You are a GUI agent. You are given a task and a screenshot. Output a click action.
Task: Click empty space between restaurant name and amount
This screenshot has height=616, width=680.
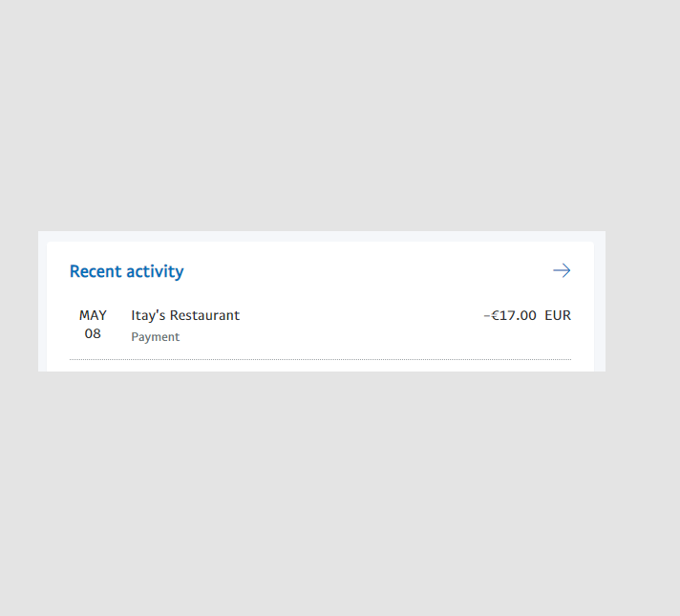click(x=360, y=315)
